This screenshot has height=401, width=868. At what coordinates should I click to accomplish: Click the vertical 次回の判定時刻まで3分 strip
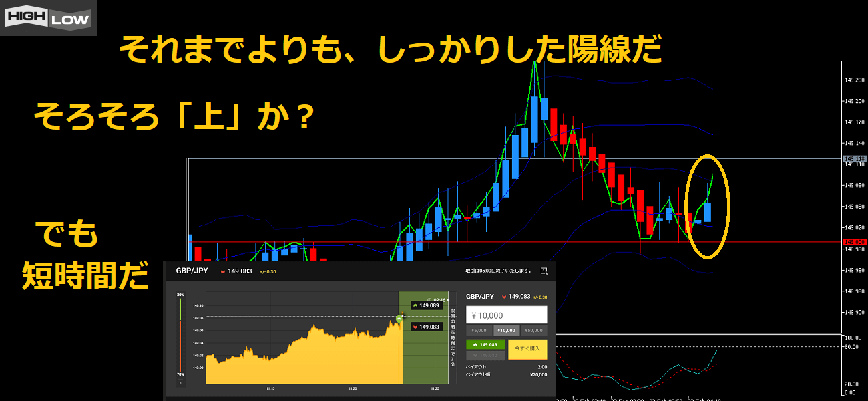pos(453,338)
